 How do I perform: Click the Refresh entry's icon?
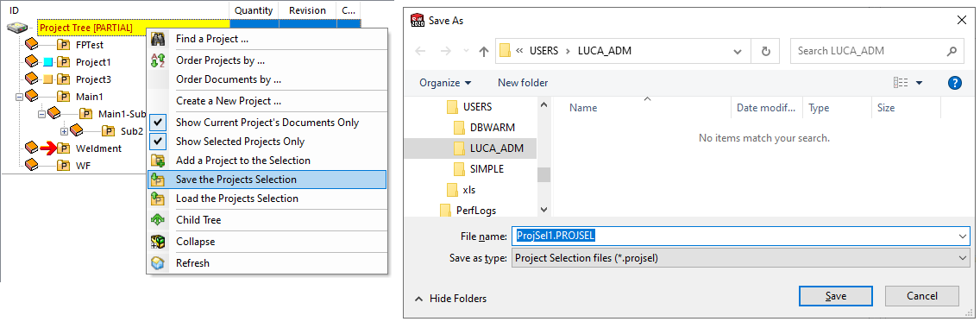click(x=158, y=263)
